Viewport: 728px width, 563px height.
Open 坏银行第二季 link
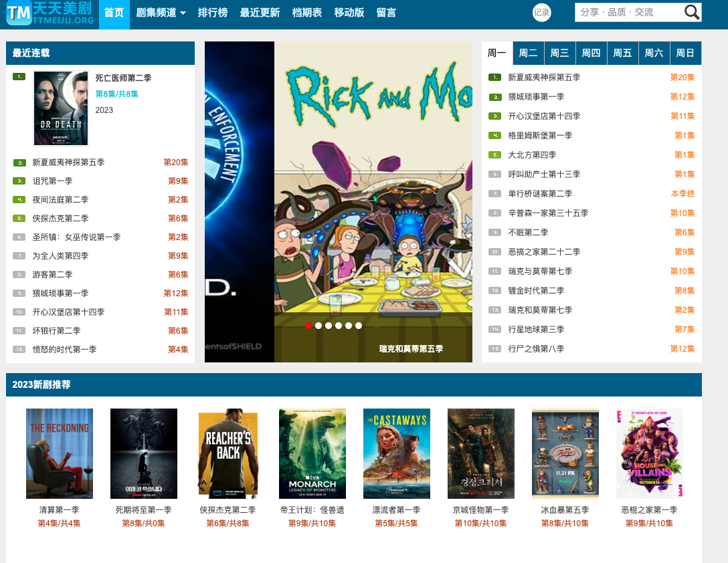pos(57,330)
